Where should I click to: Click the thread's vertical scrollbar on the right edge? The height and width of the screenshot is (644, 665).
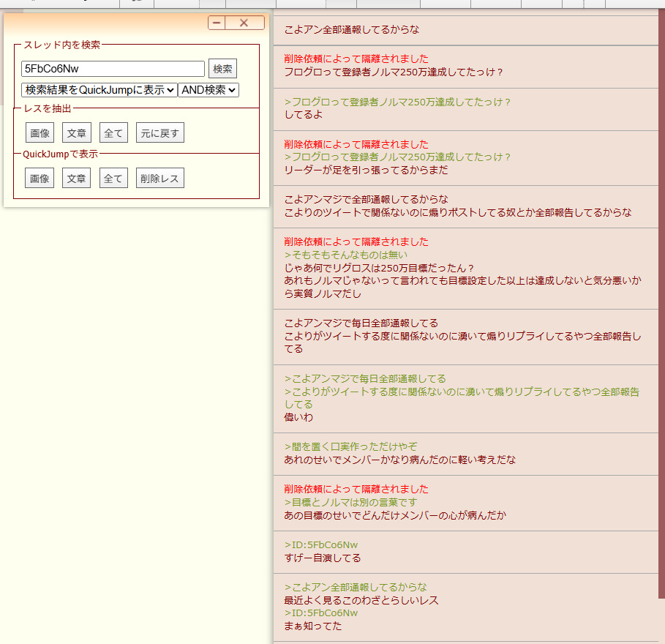coord(661,329)
